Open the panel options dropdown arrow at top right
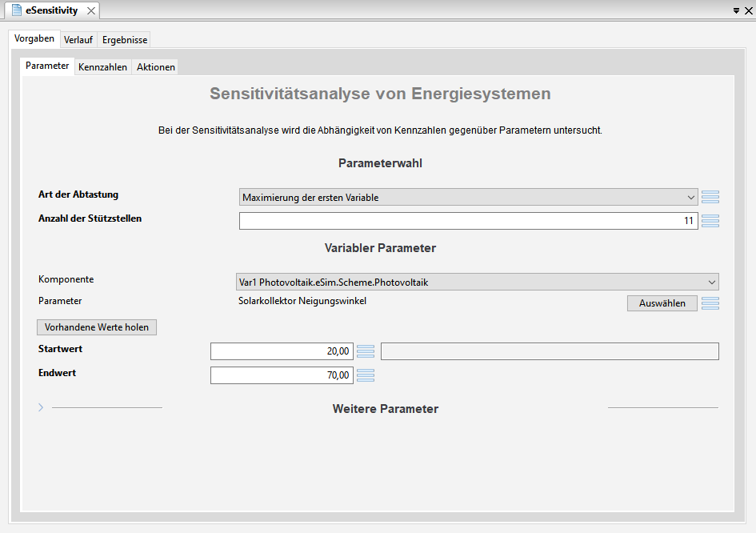Screen dimensions: 756x533 click(736, 10)
